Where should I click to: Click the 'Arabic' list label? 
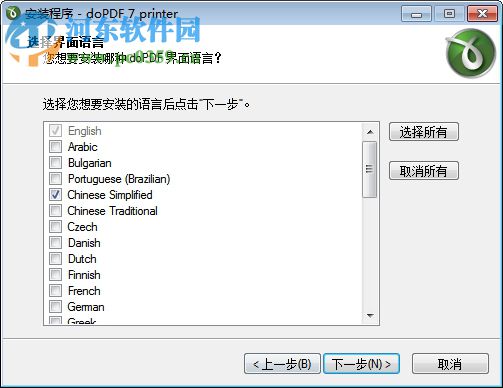83,147
